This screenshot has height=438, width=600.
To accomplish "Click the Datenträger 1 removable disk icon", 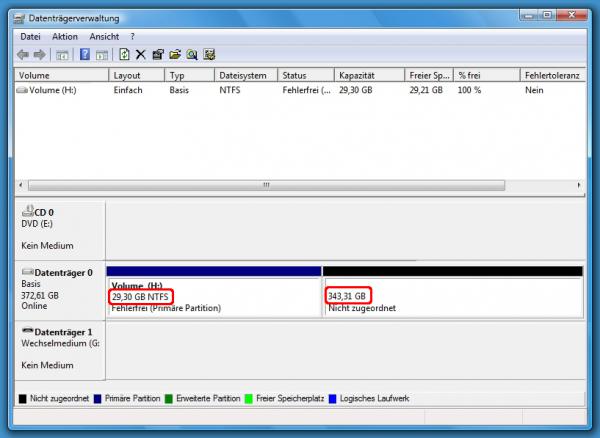I will (x=28, y=331).
